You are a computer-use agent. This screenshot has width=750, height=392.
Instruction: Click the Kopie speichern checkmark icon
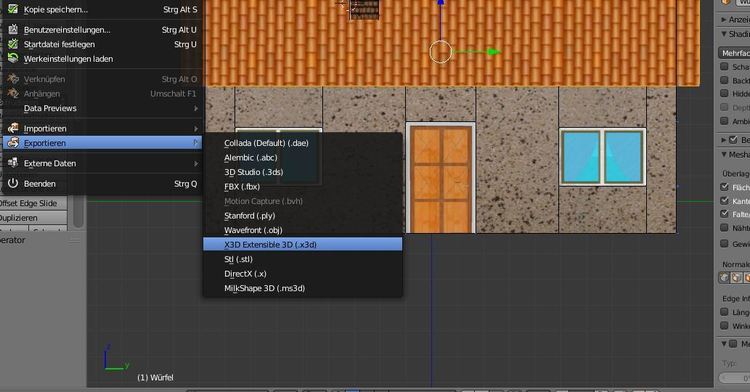point(13,9)
